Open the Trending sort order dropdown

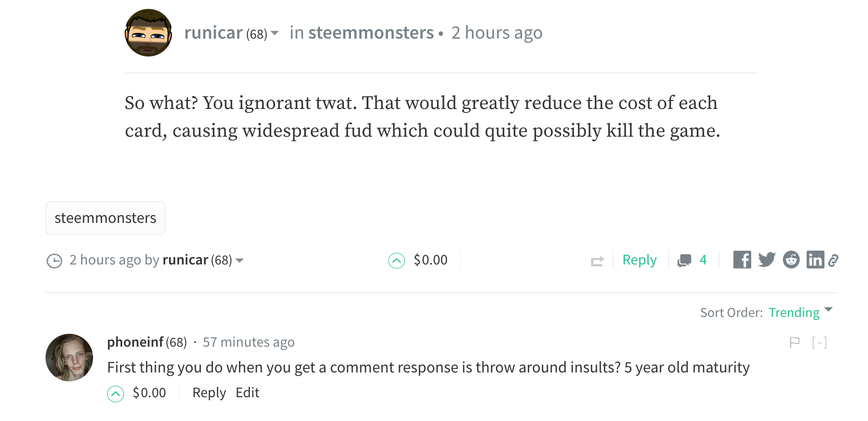click(x=801, y=313)
